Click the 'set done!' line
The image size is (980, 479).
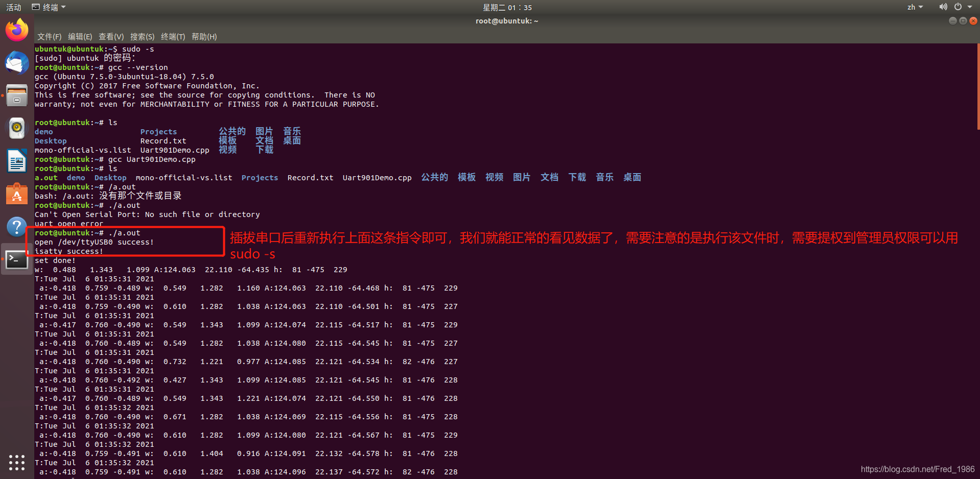[55, 260]
